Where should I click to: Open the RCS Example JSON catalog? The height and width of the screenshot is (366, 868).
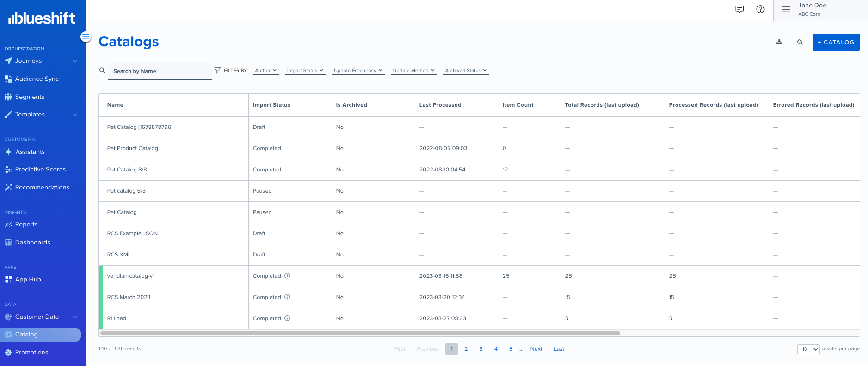(x=132, y=233)
